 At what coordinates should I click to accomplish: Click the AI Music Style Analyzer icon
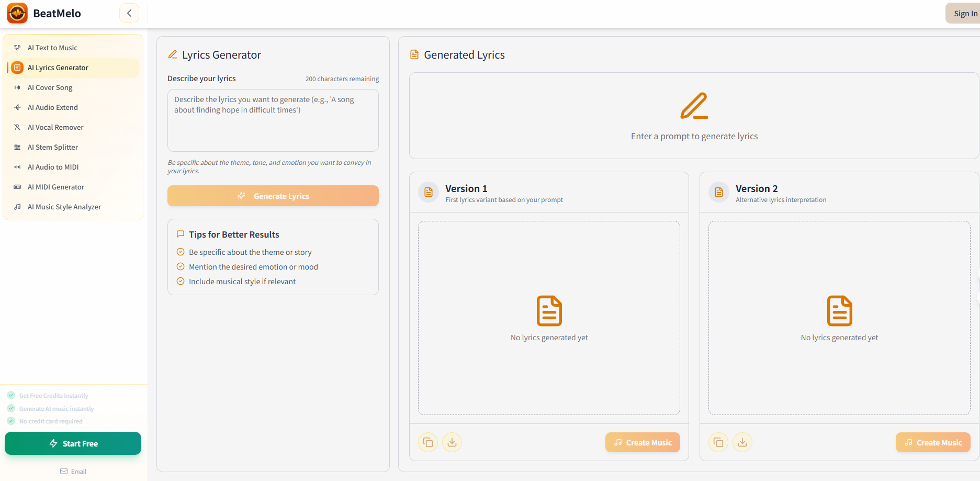click(x=17, y=207)
